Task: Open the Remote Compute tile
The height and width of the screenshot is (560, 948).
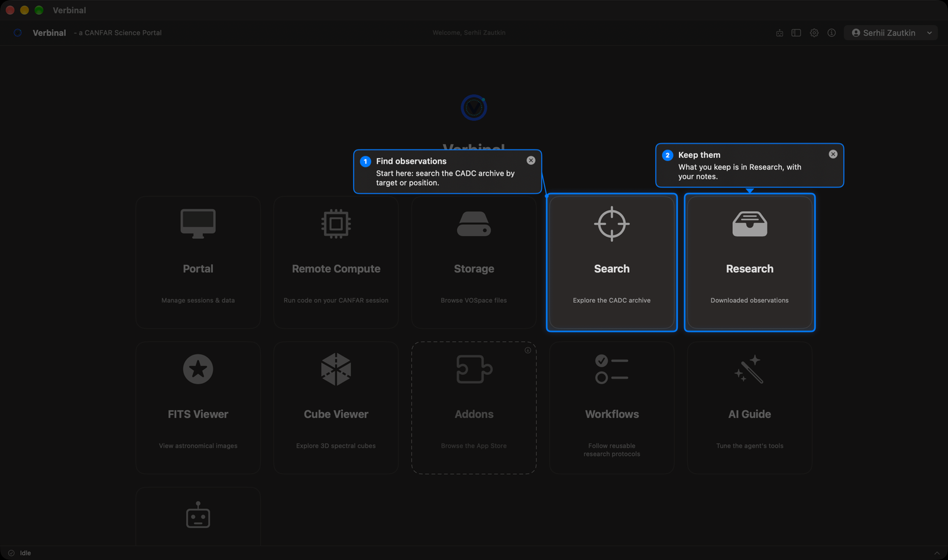Action: tap(336, 263)
